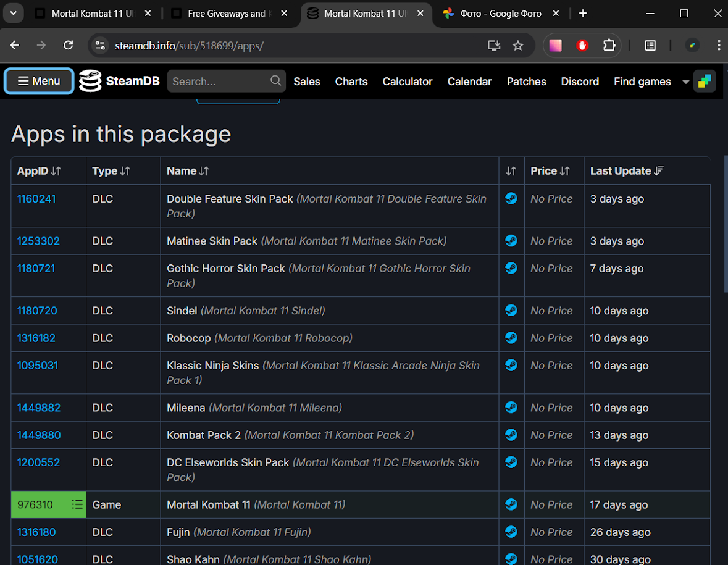Open the Sales page
Screen dimensions: 728x565
tap(307, 82)
